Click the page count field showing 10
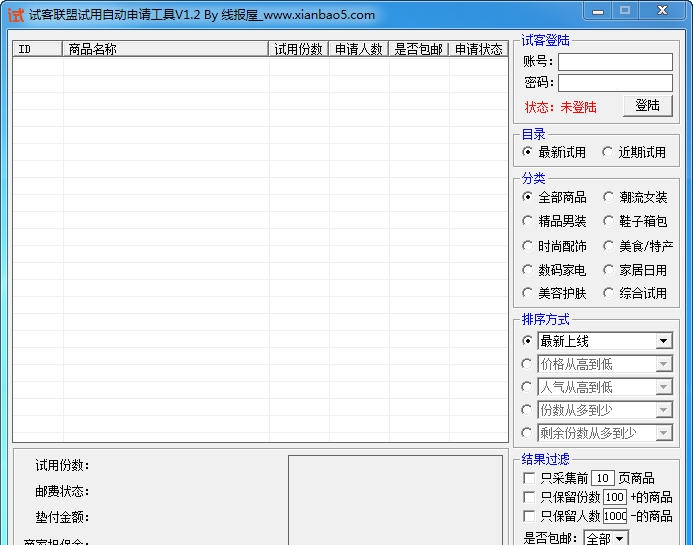Viewport: 693px width, 545px height. pyautogui.click(x=602, y=478)
